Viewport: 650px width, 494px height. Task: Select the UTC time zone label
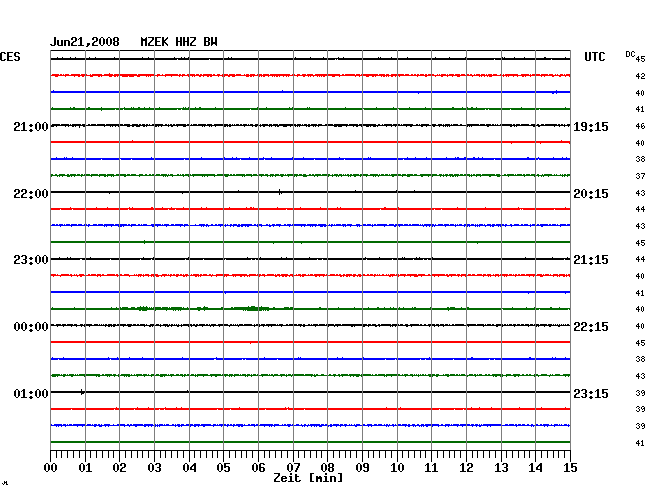coord(596,58)
